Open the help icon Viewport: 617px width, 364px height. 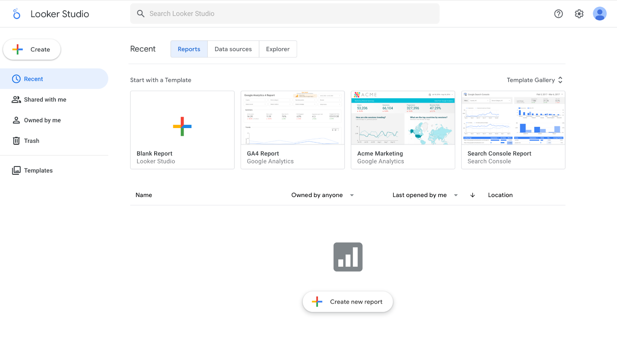click(x=558, y=13)
